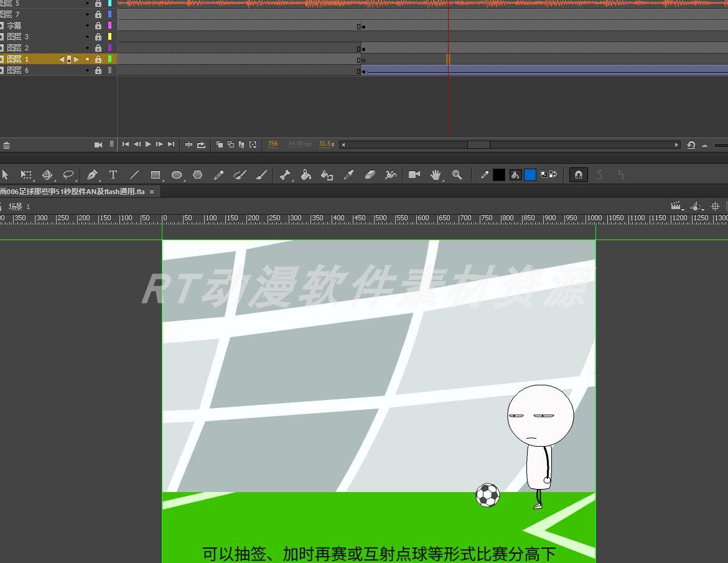The height and width of the screenshot is (563, 728).
Task: Click the timeline horizontal scrollbar thumb
Action: 478,145
